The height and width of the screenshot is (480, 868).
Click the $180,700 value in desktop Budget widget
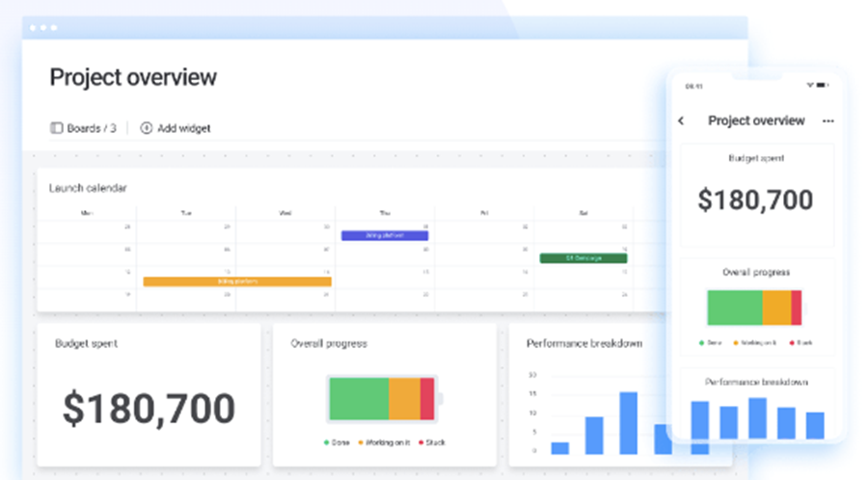(149, 409)
